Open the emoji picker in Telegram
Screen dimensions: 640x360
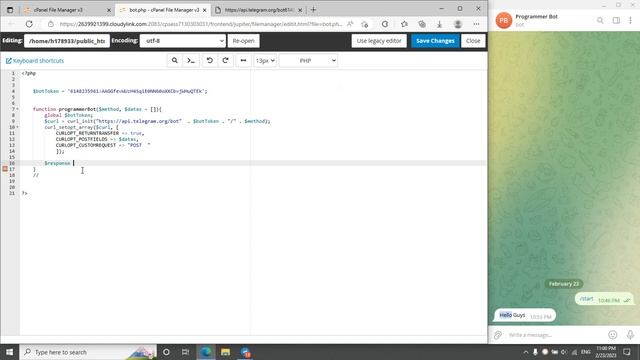coord(613,335)
